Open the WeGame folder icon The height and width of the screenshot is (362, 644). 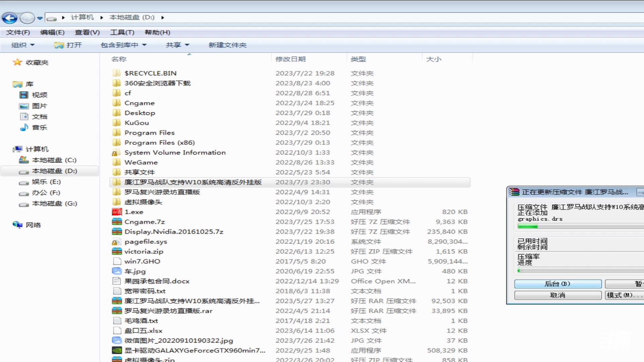116,162
